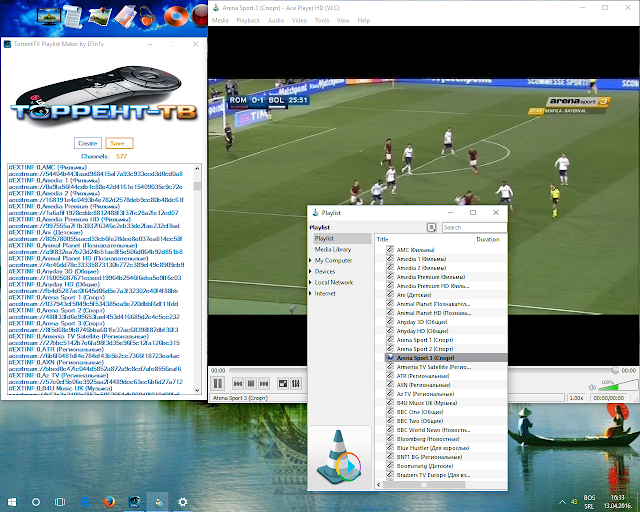Adjust the green volume slider

[x=618, y=385]
